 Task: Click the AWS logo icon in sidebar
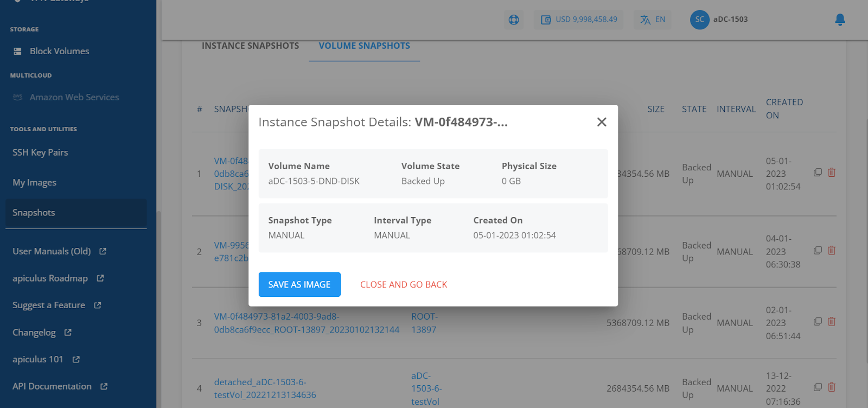(18, 97)
